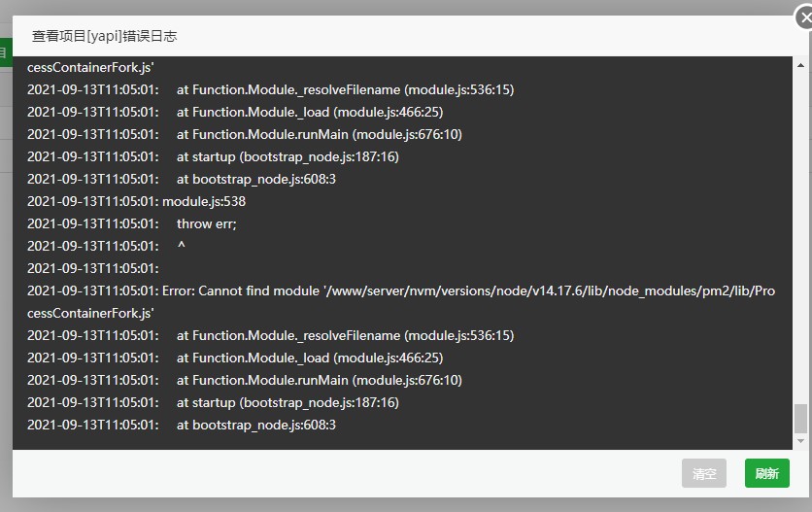Select the module.js:538 log line
812x512 pixels.
(x=136, y=201)
